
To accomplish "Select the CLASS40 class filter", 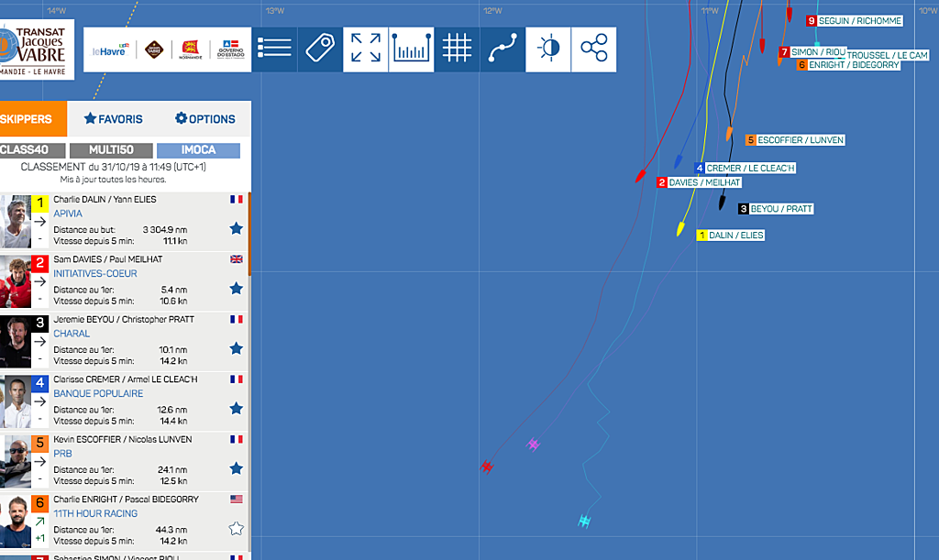I will point(32,150).
